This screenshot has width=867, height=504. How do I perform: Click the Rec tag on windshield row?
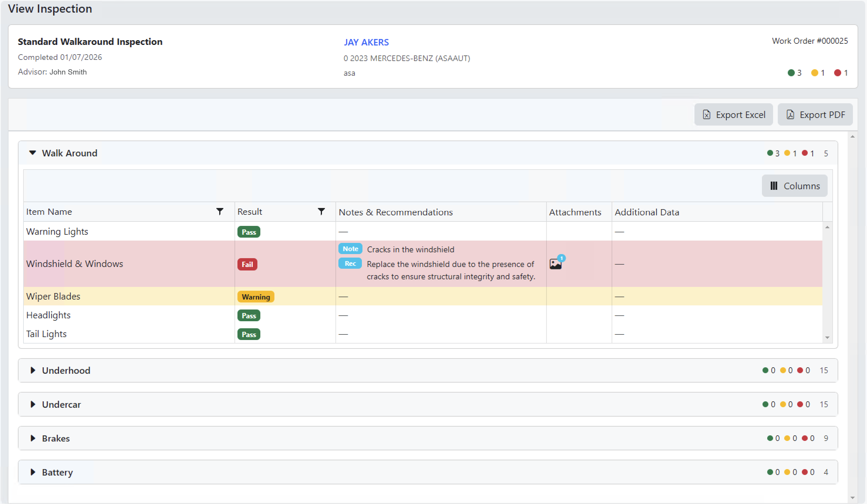[x=350, y=263]
